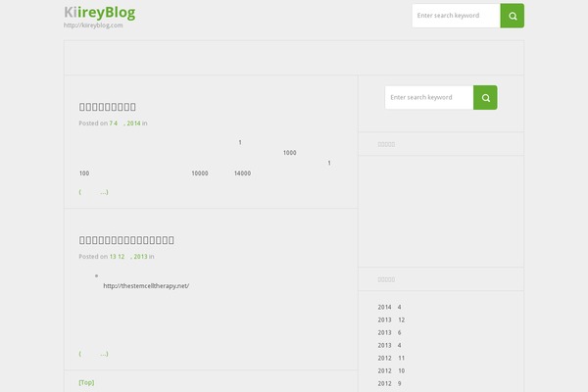Screen dimensions: 588x392
Task: Click the 10000 figure in first post
Action: [x=200, y=173]
